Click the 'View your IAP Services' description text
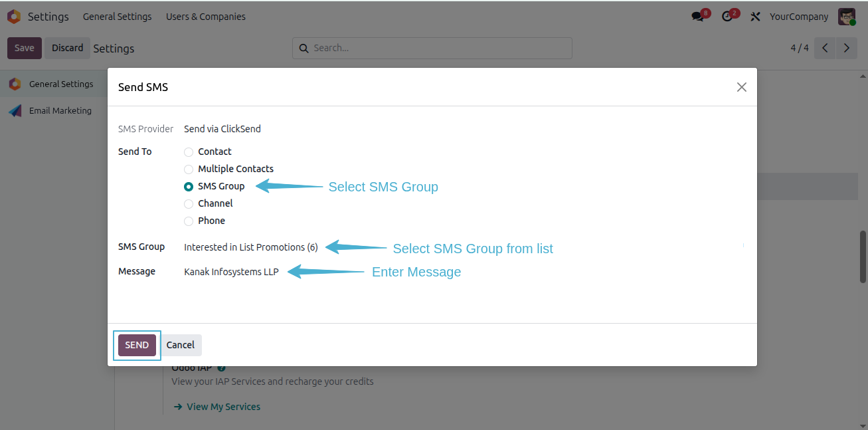The image size is (868, 430). click(x=272, y=381)
